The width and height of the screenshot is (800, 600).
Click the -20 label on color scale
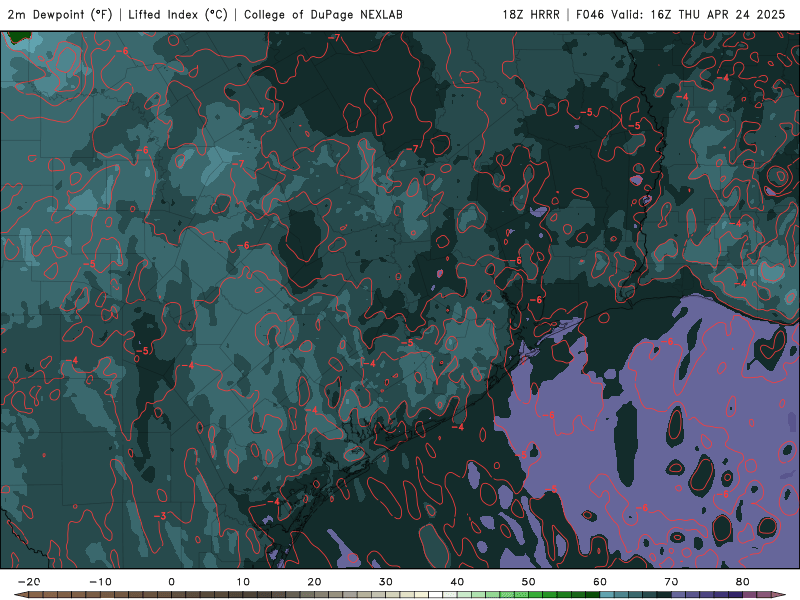coord(29,582)
